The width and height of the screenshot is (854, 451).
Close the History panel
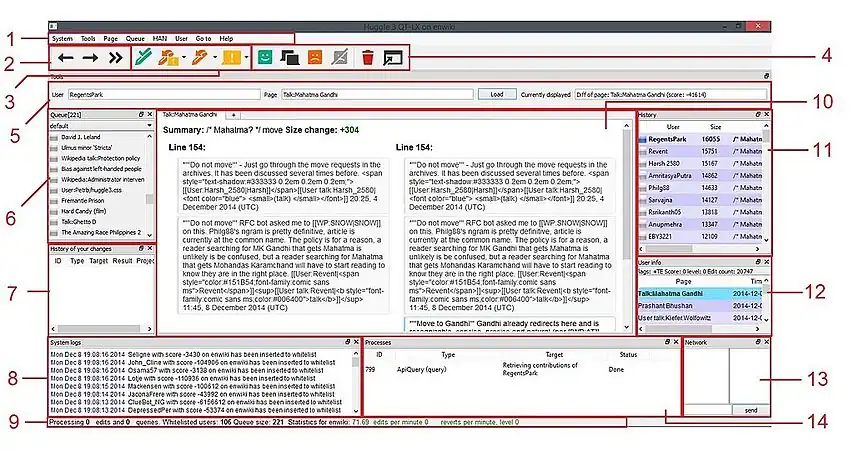point(766,115)
